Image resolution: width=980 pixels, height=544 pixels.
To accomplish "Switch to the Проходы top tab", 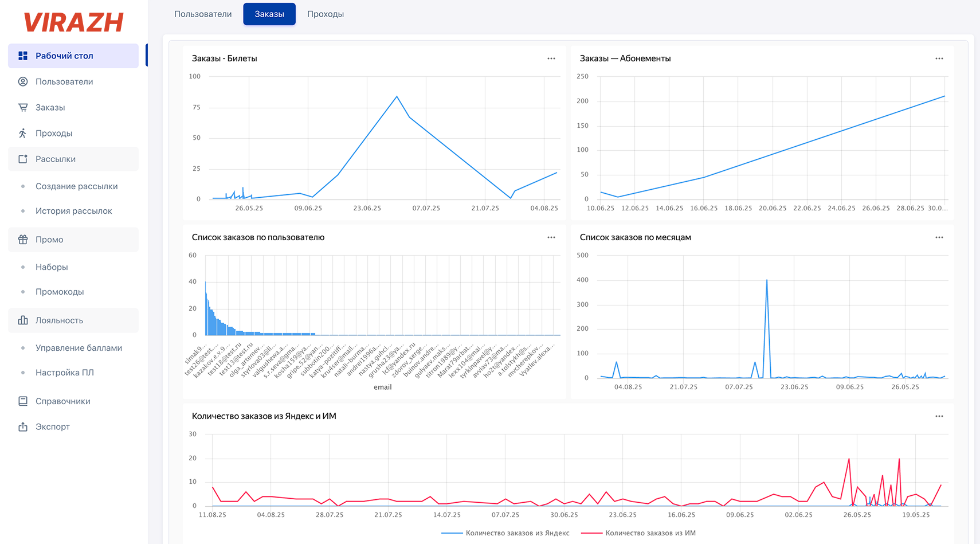I will (x=326, y=14).
